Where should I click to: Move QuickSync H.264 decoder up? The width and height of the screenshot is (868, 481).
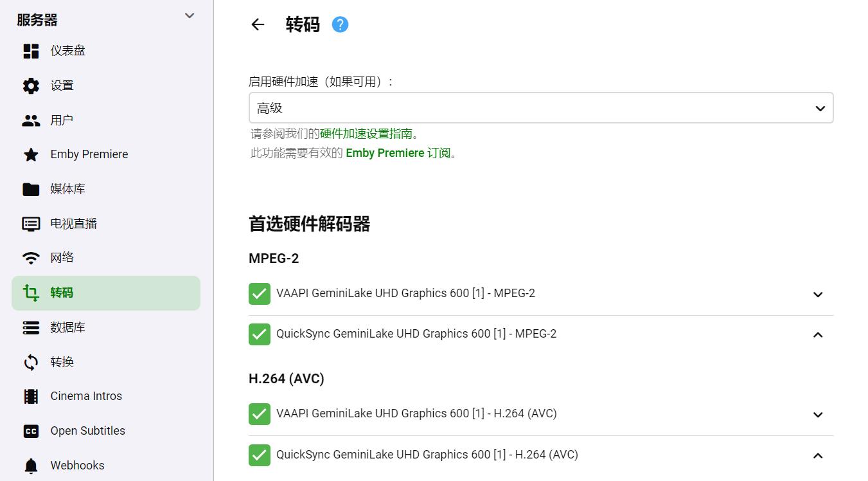click(x=818, y=456)
